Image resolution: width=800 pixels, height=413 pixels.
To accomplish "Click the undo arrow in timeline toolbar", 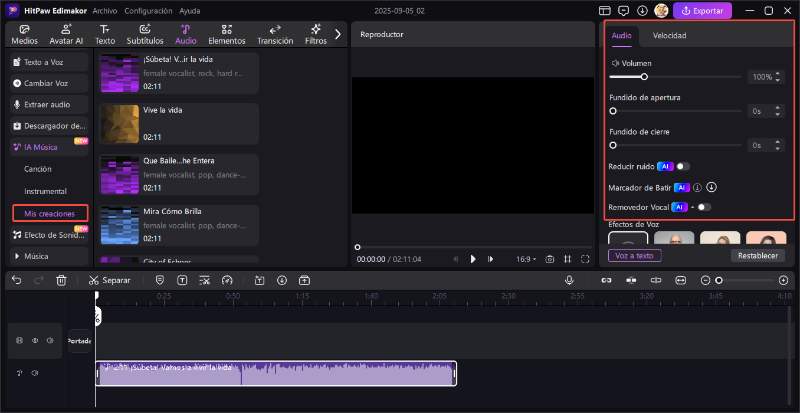I will 17,280.
